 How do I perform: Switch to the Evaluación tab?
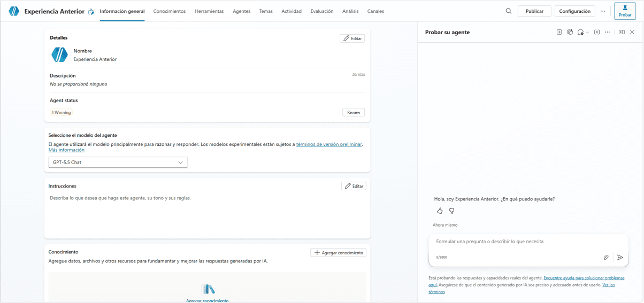coord(322,11)
